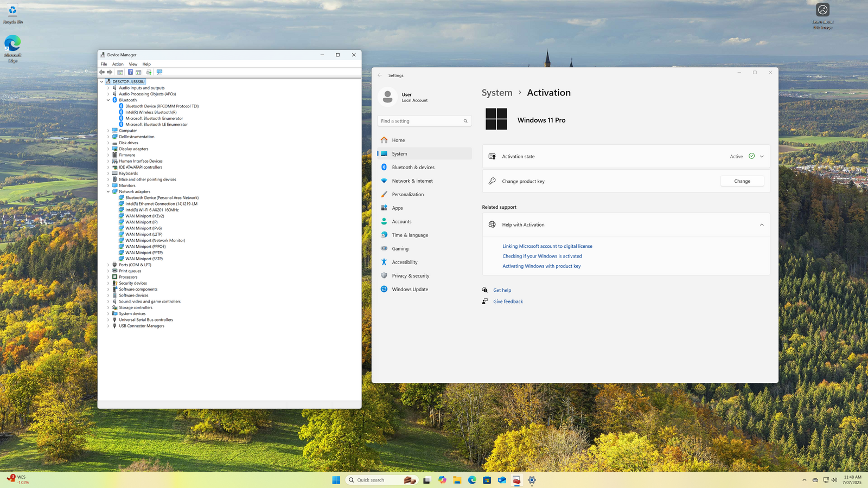
Task: Collapse Help with Activation section
Action: point(762,225)
